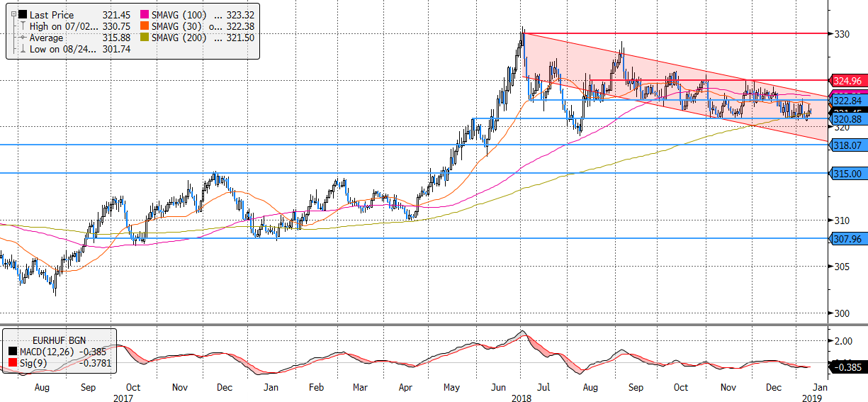This screenshot has height=402, width=868.
Task: Click the 321.45 Last Price value
Action: pyautogui.click(x=115, y=14)
